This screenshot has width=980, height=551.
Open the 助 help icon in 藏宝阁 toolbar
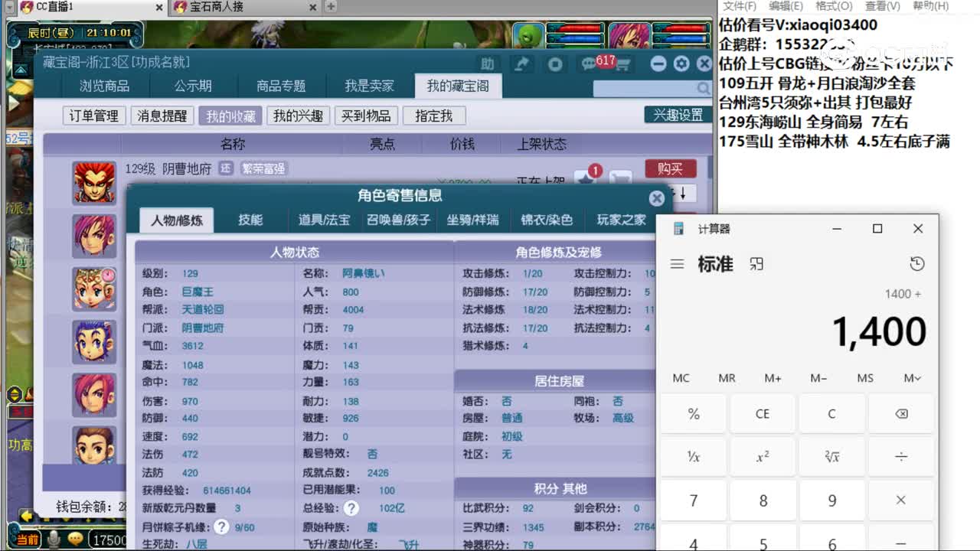[x=488, y=64]
